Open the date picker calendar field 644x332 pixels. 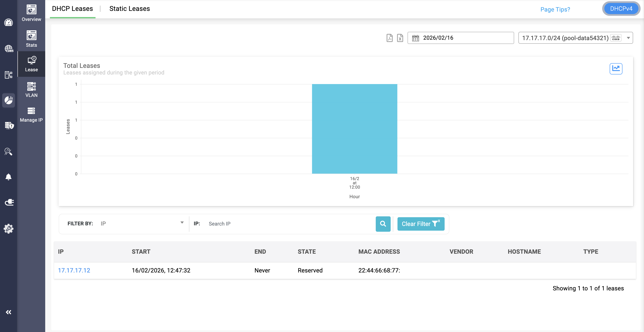[460, 38]
